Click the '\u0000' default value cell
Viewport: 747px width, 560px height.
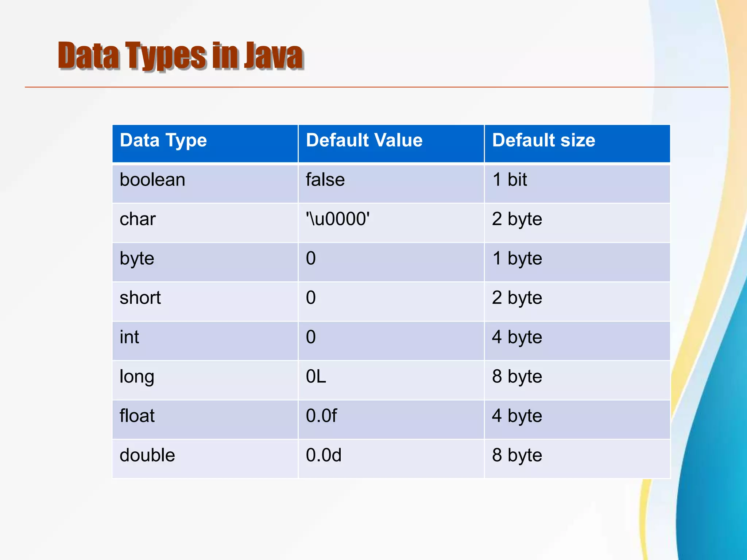pyautogui.click(x=337, y=219)
